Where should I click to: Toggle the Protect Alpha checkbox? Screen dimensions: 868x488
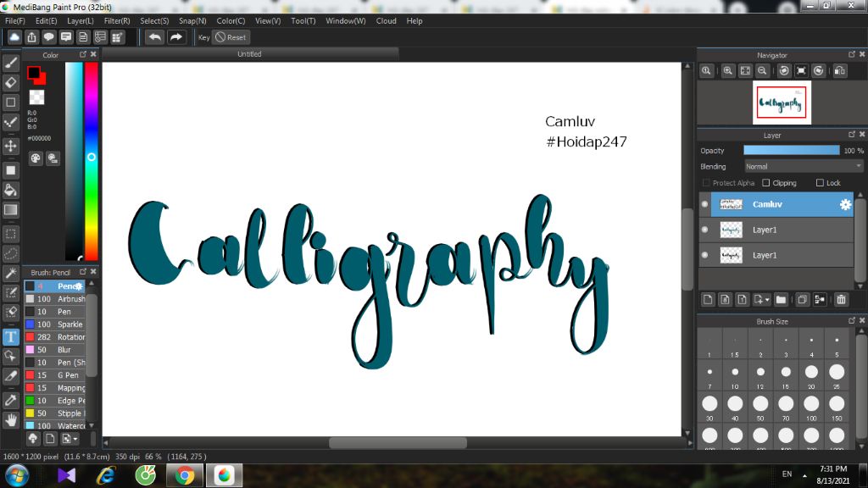pyautogui.click(x=706, y=183)
